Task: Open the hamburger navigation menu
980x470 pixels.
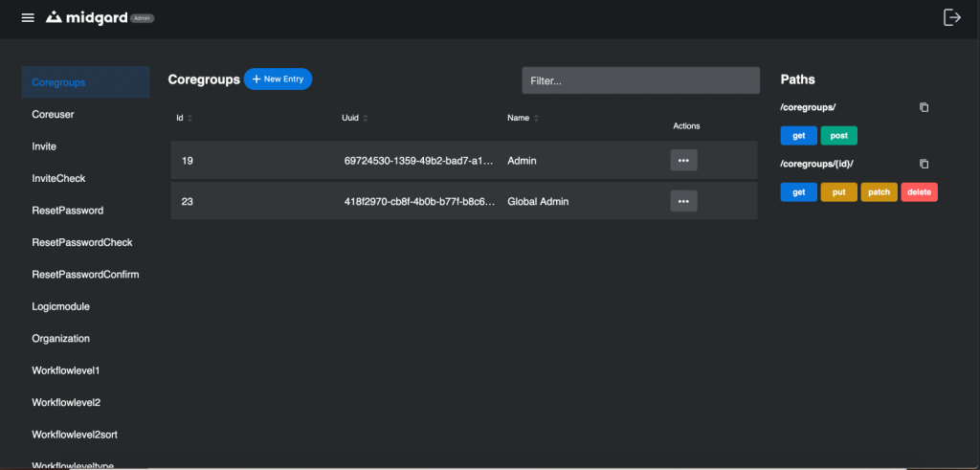Action: [28, 17]
